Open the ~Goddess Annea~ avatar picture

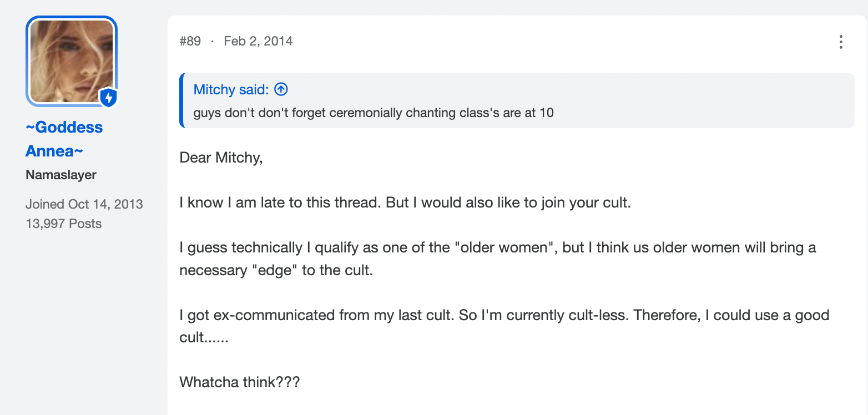[x=72, y=61]
